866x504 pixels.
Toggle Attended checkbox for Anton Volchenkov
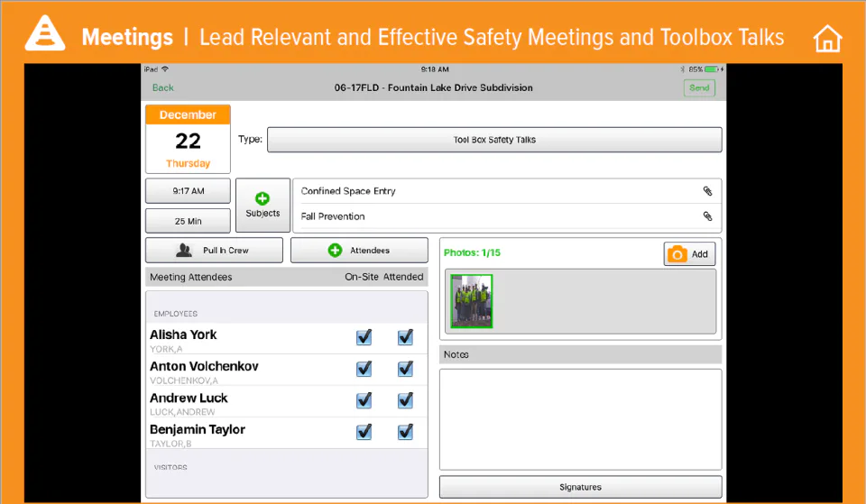point(405,369)
